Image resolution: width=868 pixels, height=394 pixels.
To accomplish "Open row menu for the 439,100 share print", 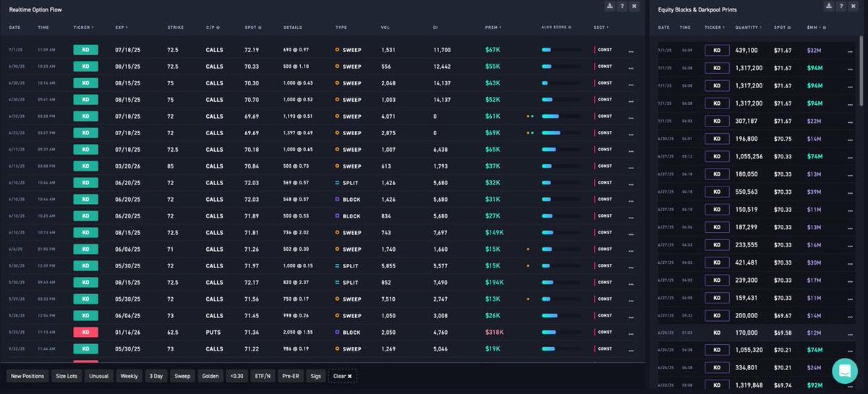I will [851, 51].
